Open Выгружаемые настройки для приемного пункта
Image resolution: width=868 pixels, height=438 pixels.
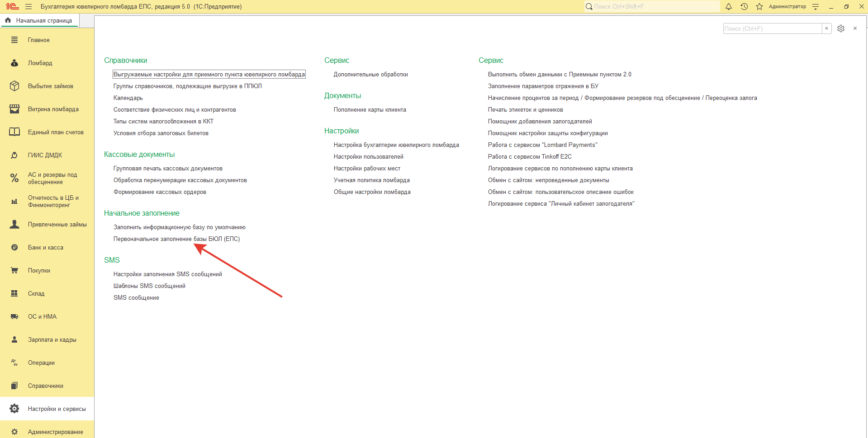tap(209, 75)
